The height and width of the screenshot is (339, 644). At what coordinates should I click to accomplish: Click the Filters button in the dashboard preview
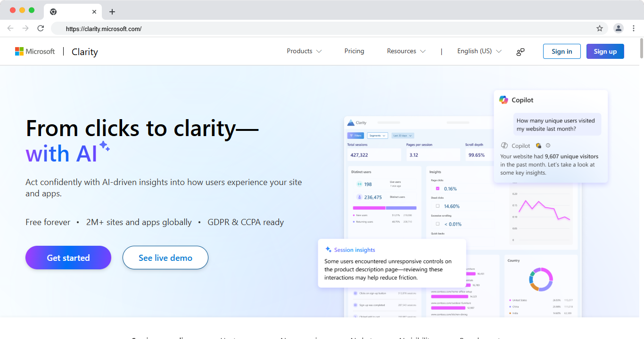pos(355,136)
